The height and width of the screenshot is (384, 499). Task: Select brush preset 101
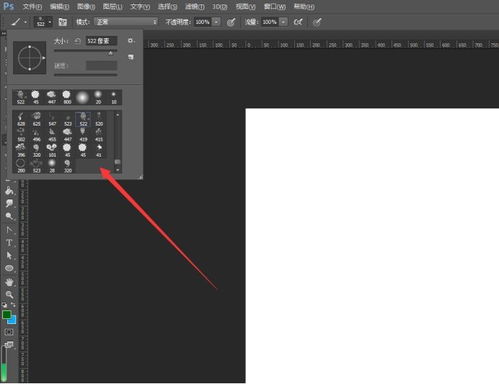(x=52, y=150)
